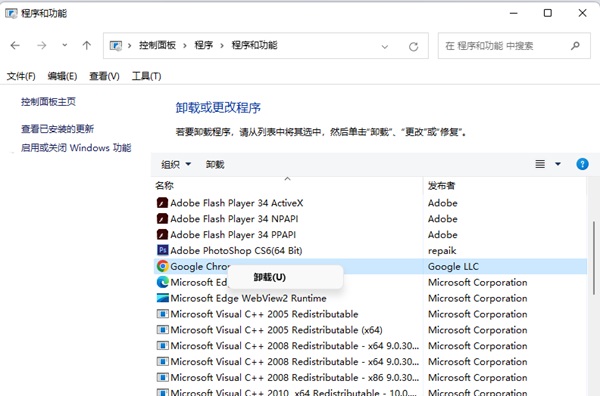Refresh the programs list
600x396 pixels.
(413, 47)
